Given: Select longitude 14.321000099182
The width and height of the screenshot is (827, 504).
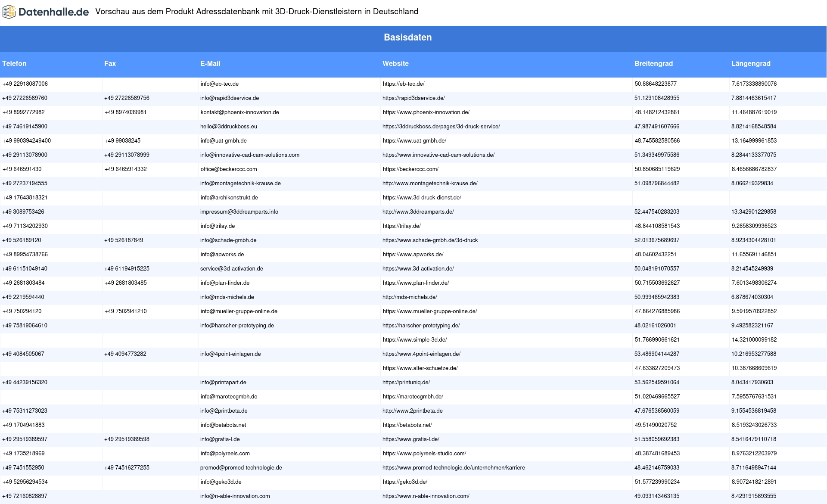Looking at the screenshot, I should coord(754,340).
